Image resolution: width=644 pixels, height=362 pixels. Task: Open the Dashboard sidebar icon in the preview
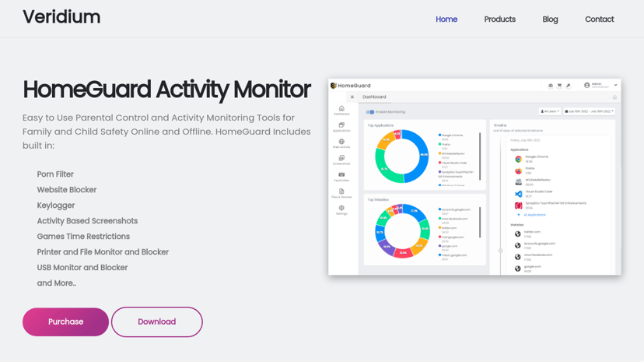(341, 108)
